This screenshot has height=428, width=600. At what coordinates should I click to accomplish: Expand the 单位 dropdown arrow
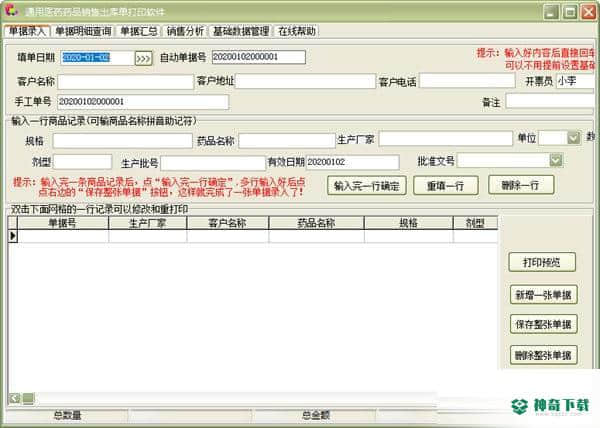(x=573, y=138)
